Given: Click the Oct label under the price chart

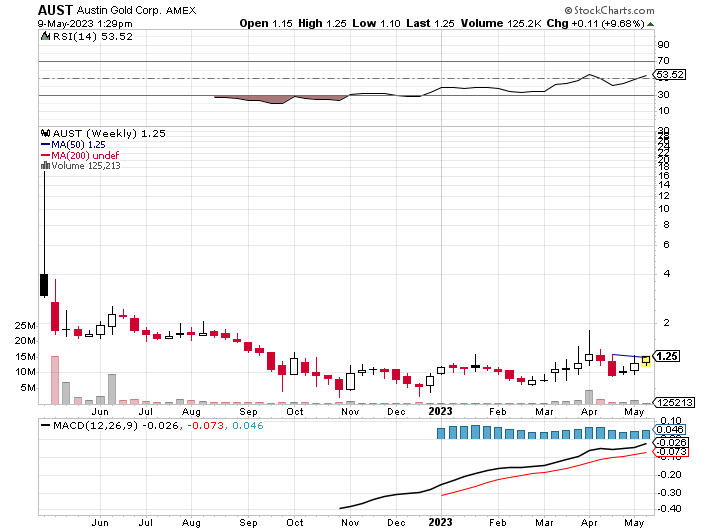Looking at the screenshot, I should 295,412.
